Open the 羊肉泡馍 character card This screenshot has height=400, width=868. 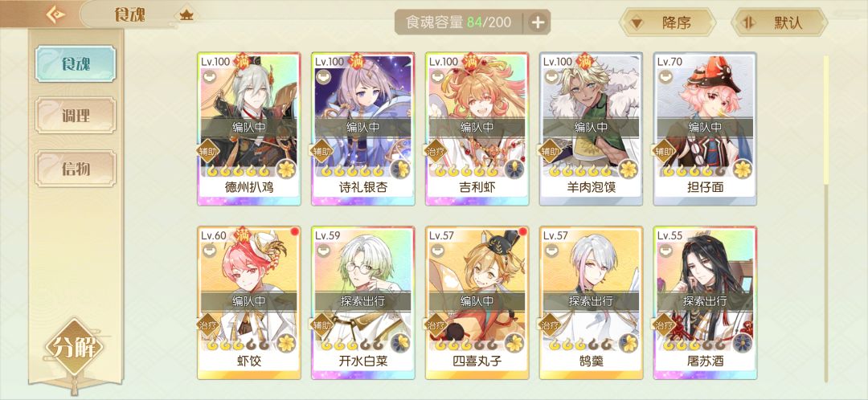click(592, 129)
